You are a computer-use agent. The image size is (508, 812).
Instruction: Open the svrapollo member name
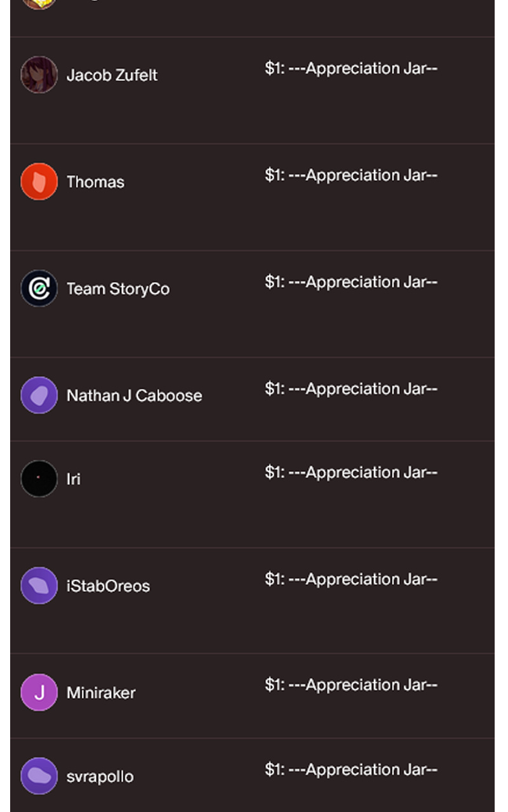tap(100, 776)
